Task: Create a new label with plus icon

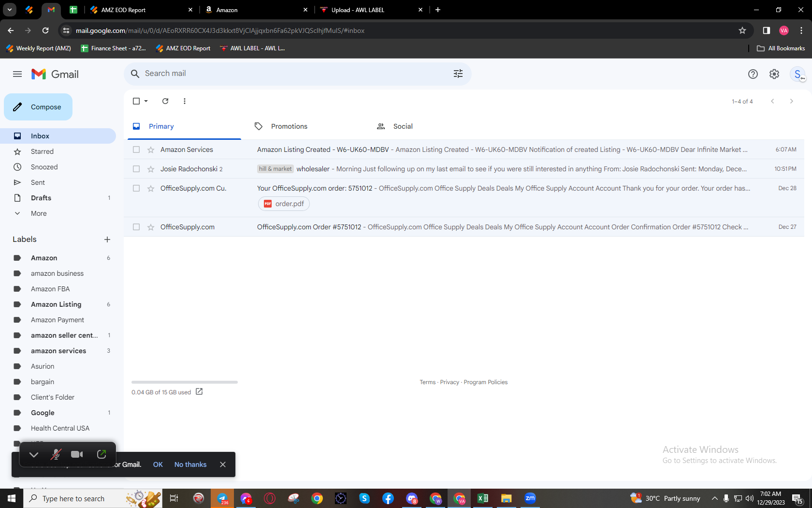Action: [107, 239]
